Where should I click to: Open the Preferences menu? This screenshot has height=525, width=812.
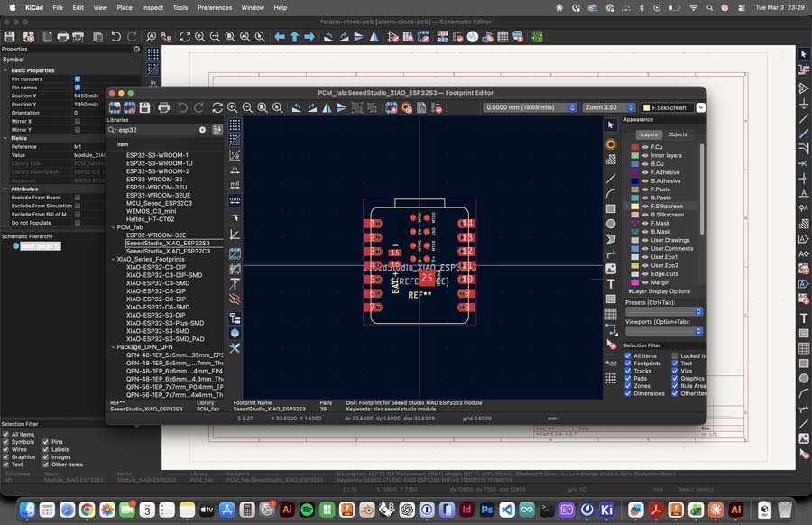(x=215, y=8)
